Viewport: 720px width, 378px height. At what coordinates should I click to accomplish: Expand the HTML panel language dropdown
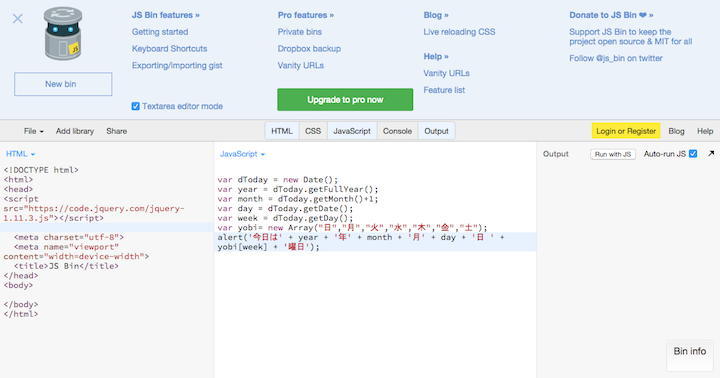point(20,154)
